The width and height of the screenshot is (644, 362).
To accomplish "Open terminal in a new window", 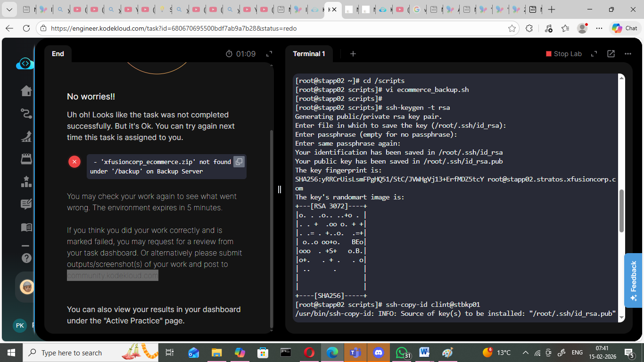I will [x=611, y=54].
